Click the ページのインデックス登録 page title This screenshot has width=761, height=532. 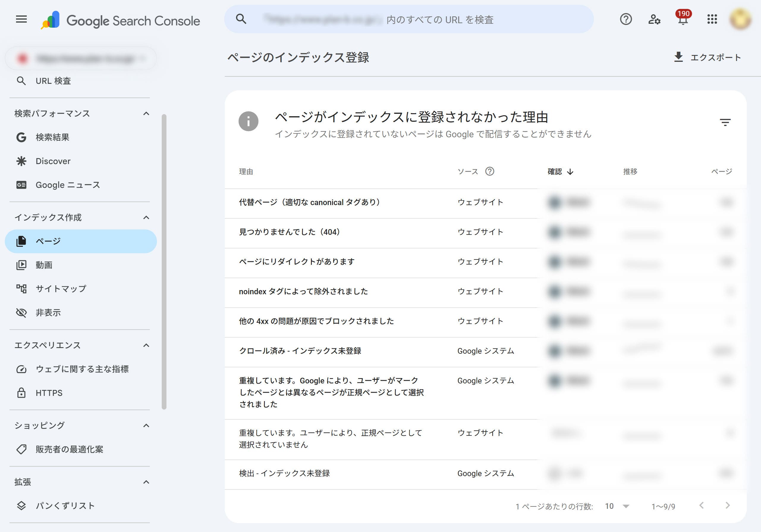tap(298, 57)
